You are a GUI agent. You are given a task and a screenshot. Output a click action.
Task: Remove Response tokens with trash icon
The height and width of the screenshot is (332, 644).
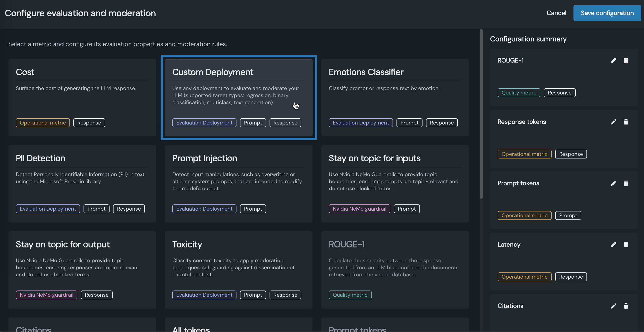(x=626, y=122)
